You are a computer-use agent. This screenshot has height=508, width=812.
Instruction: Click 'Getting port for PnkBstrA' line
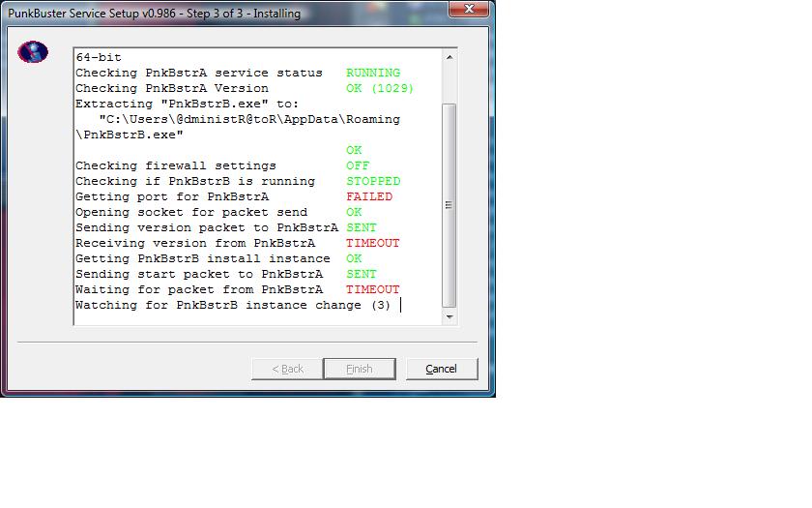(172, 197)
